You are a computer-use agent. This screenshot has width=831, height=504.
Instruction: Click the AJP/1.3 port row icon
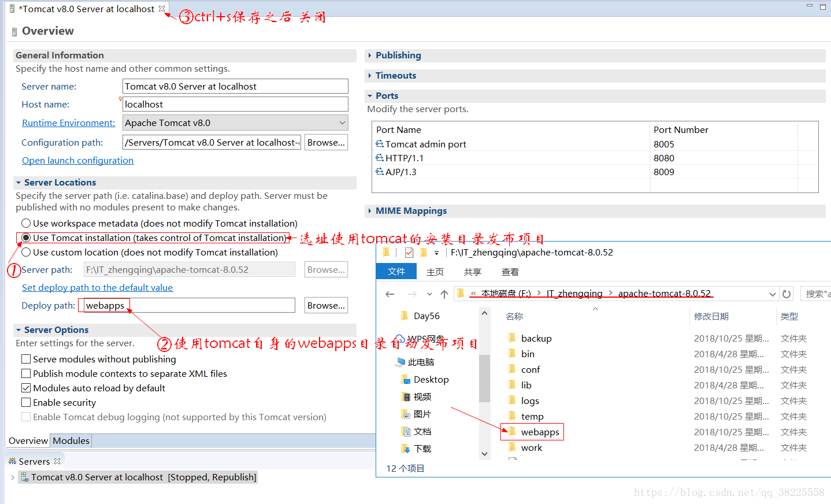(x=380, y=172)
